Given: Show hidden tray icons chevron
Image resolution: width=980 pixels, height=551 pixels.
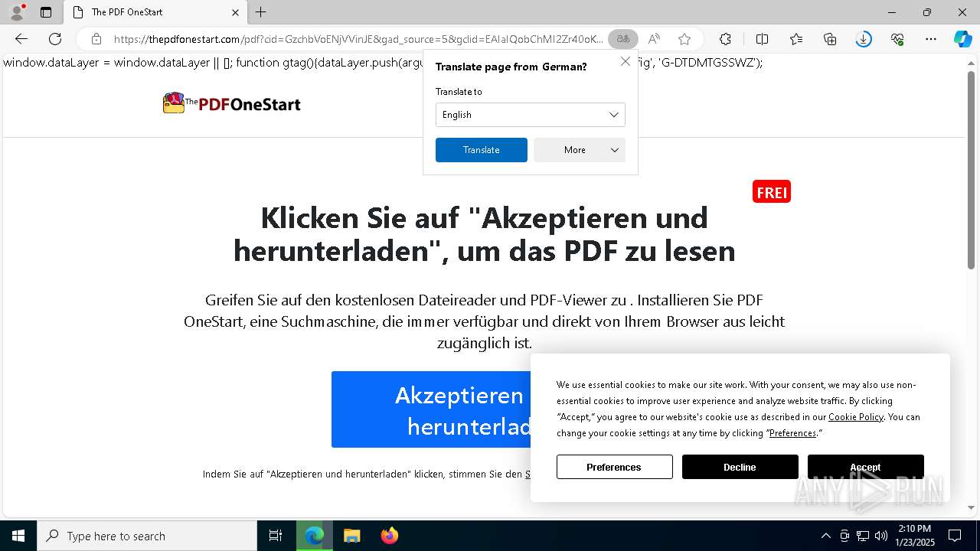Looking at the screenshot, I should (825, 536).
